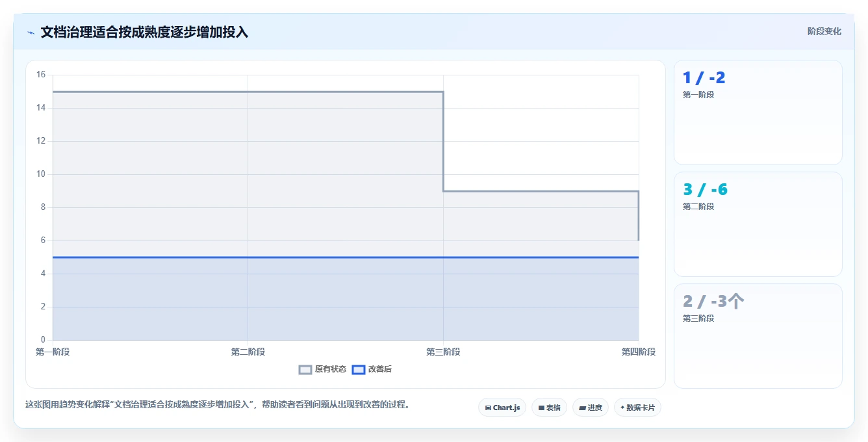Click the 表格 tag label

554,408
